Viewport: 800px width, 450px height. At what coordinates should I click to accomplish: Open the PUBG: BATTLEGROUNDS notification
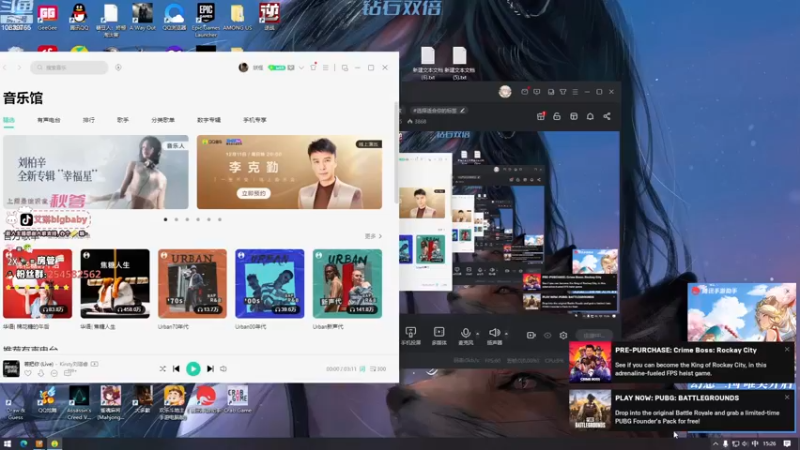(682, 410)
